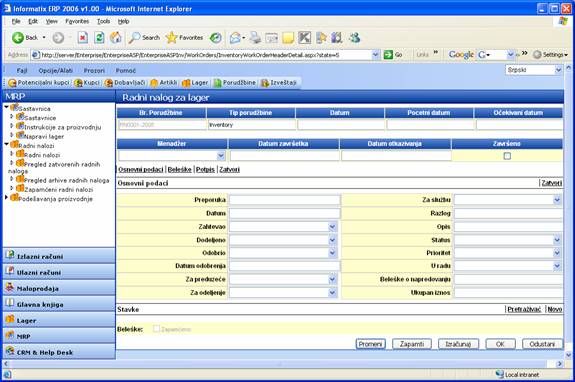Open the Odobrio dropdown

point(332,253)
